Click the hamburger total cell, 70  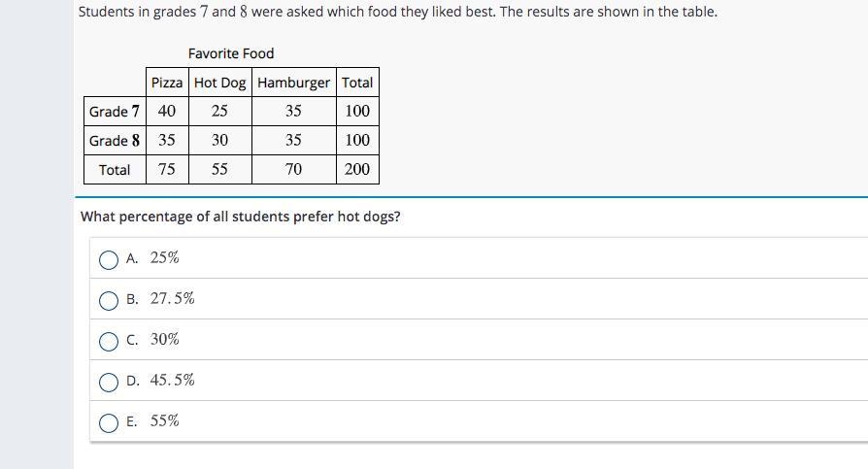click(293, 170)
